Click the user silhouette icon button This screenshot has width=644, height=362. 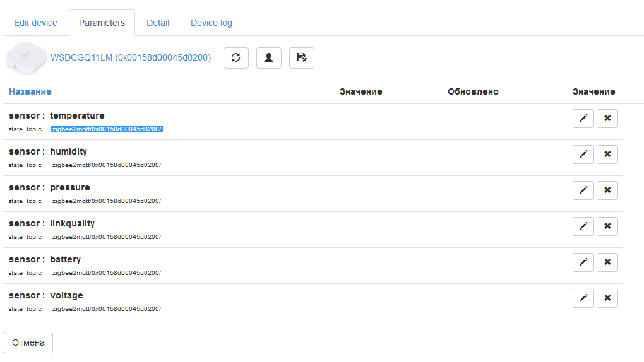click(x=268, y=58)
